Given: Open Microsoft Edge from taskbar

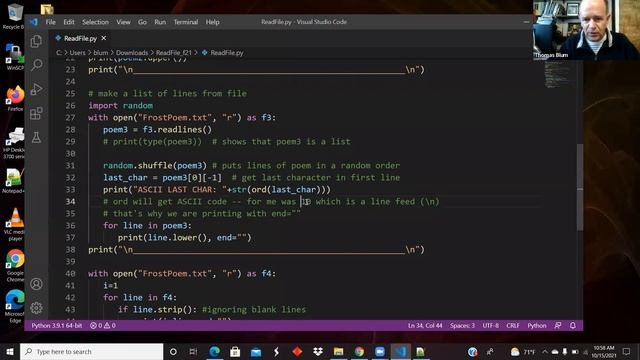Looking at the screenshot, I should (215, 351).
